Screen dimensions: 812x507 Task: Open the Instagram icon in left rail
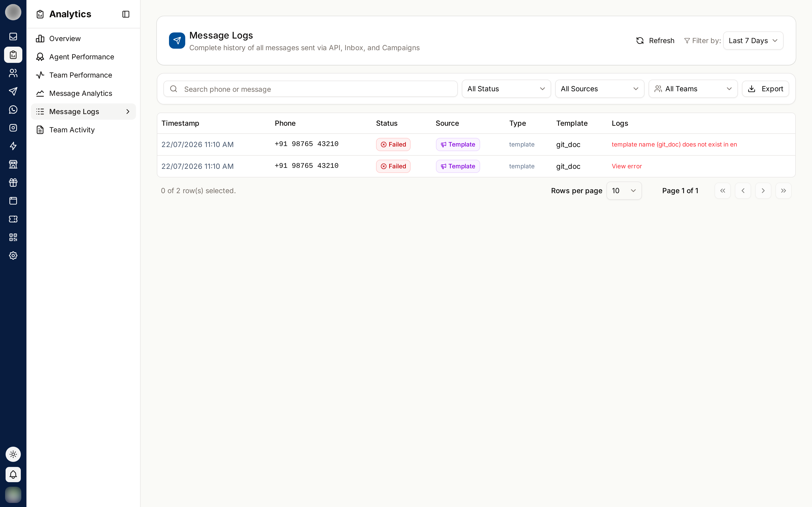[x=13, y=128]
